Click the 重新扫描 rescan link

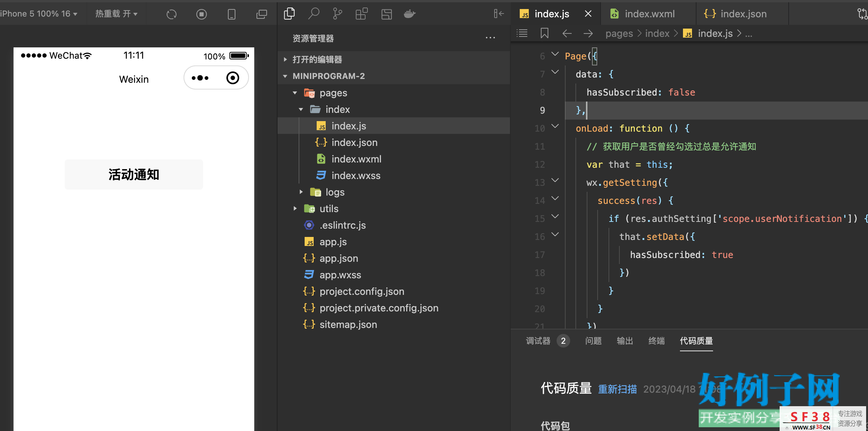[618, 389]
